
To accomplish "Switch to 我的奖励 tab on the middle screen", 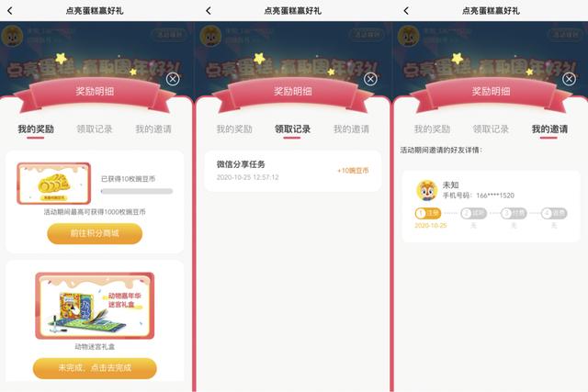I will pyautogui.click(x=234, y=129).
